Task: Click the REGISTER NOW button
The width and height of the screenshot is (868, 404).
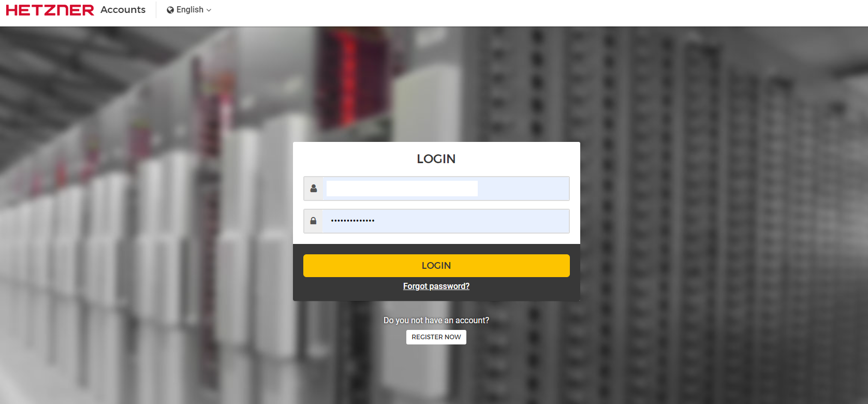Action: (x=436, y=337)
